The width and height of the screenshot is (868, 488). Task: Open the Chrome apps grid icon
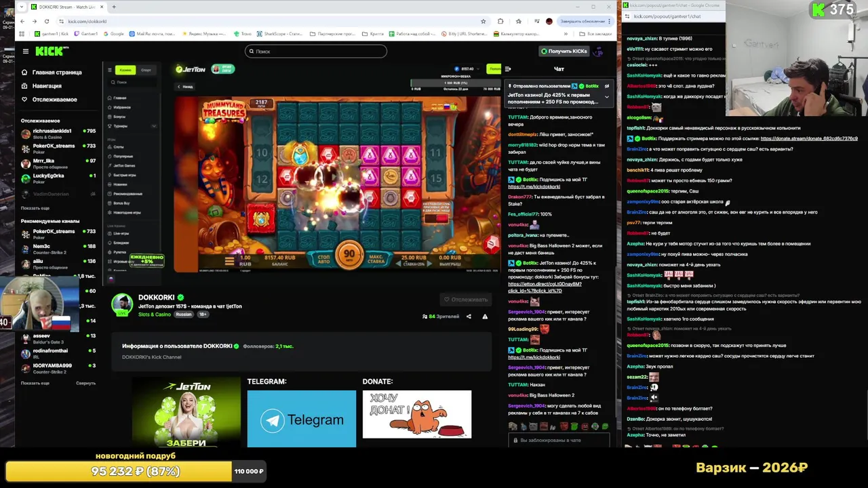22,33
